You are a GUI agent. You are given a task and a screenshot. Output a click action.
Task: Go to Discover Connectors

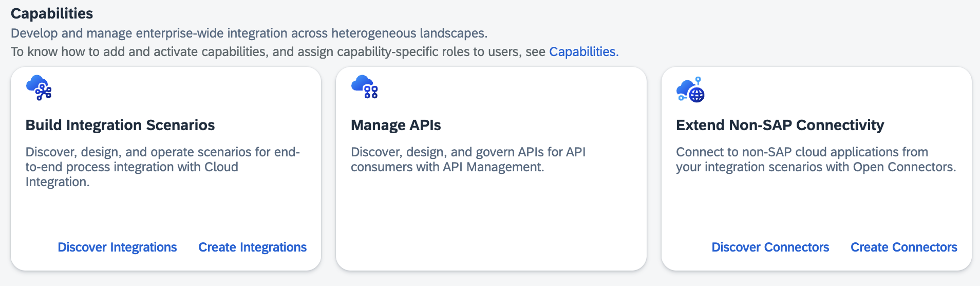pyautogui.click(x=770, y=247)
